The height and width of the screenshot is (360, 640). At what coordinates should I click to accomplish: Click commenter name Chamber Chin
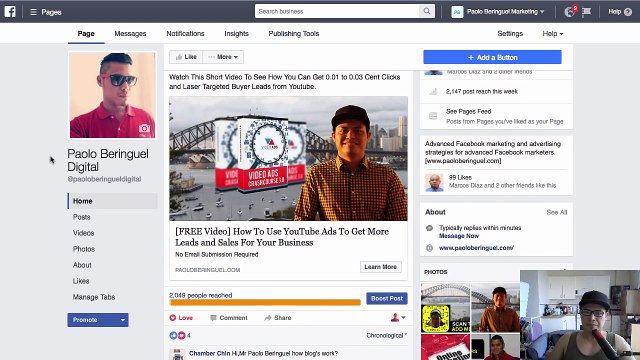pos(209,353)
